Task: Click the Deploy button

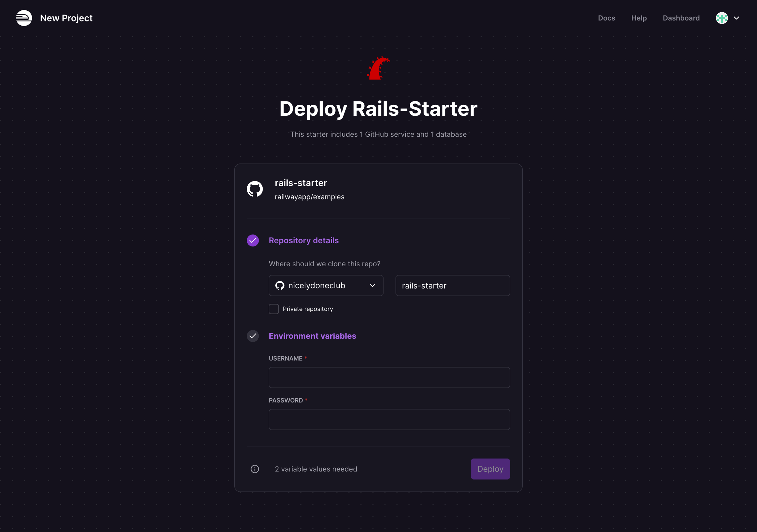Action: pos(490,469)
